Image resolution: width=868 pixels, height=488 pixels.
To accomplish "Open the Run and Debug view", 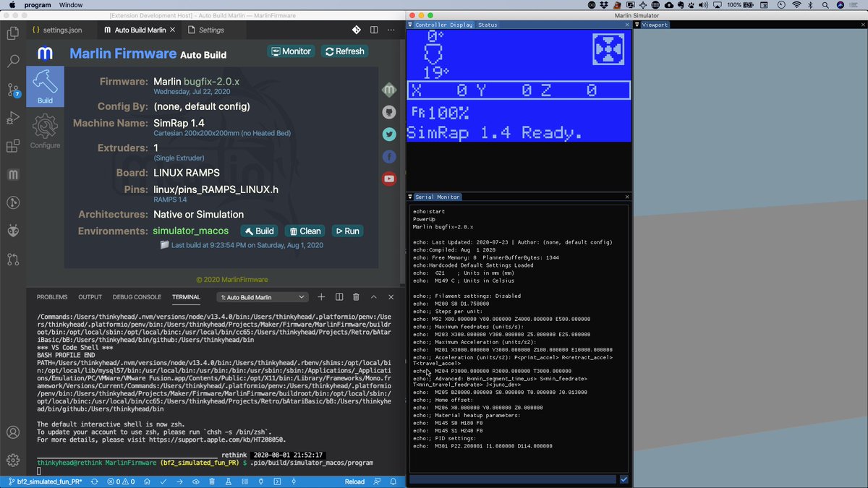I will [12, 118].
